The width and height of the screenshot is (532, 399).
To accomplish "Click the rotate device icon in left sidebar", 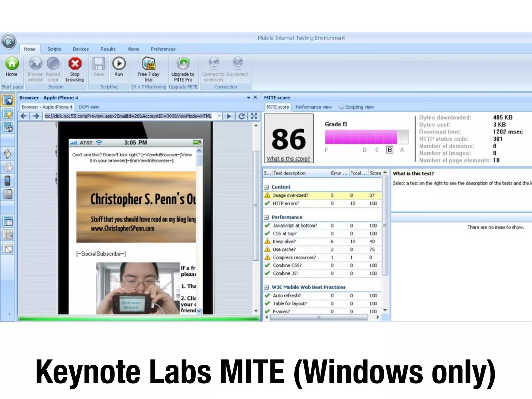I will (8, 154).
